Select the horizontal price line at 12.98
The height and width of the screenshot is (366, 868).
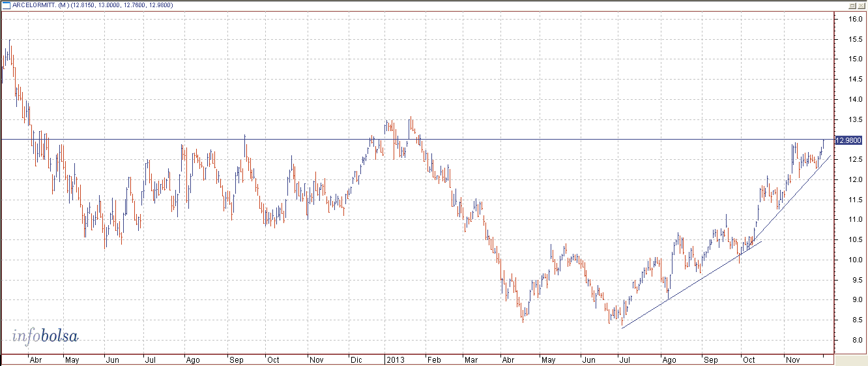pyautogui.click(x=417, y=139)
